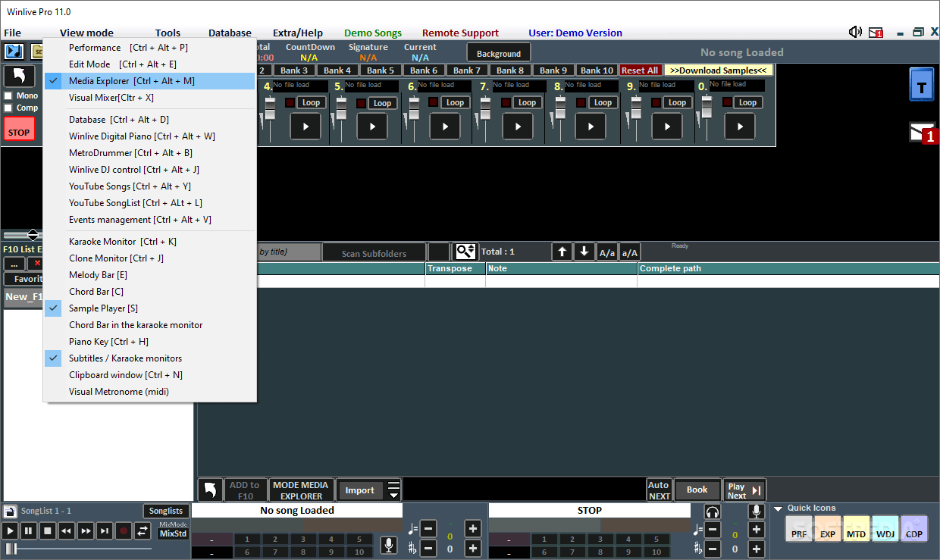Open the File menu
This screenshot has width=940, height=560.
click(x=12, y=33)
